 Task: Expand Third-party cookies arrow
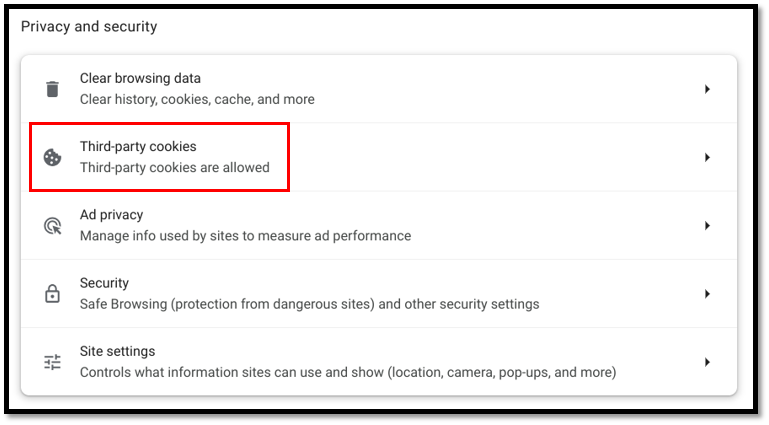[706, 157]
